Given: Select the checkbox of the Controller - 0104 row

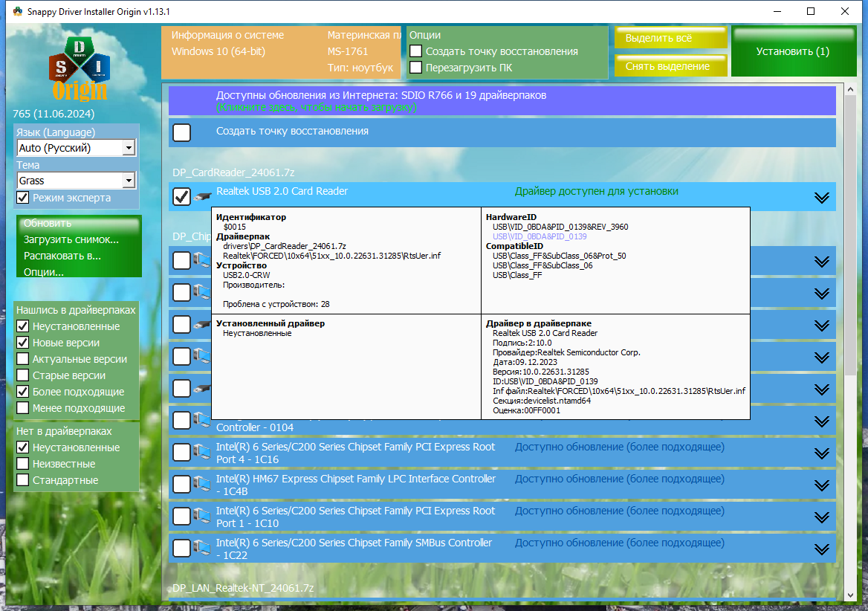Looking at the screenshot, I should click(181, 421).
